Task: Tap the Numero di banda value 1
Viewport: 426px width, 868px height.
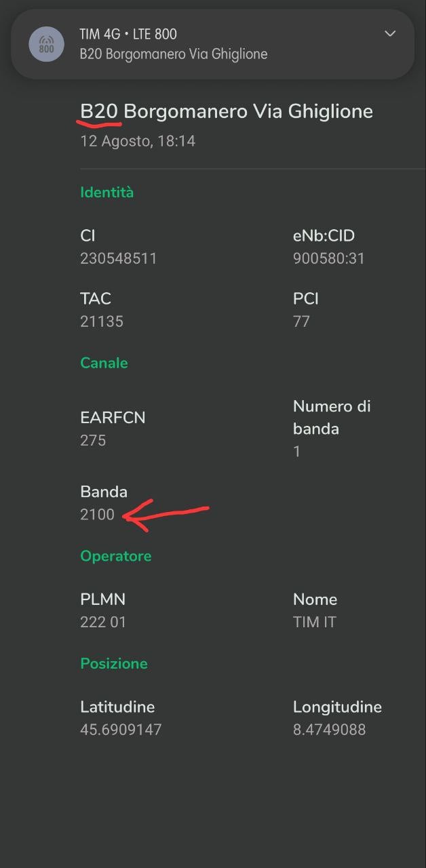Action: [296, 451]
